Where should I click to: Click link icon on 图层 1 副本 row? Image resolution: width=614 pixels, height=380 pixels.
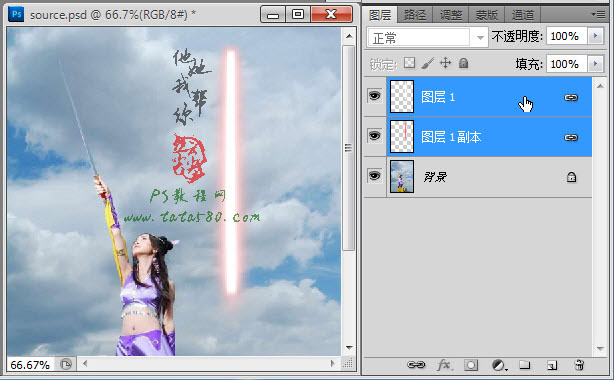(x=571, y=138)
